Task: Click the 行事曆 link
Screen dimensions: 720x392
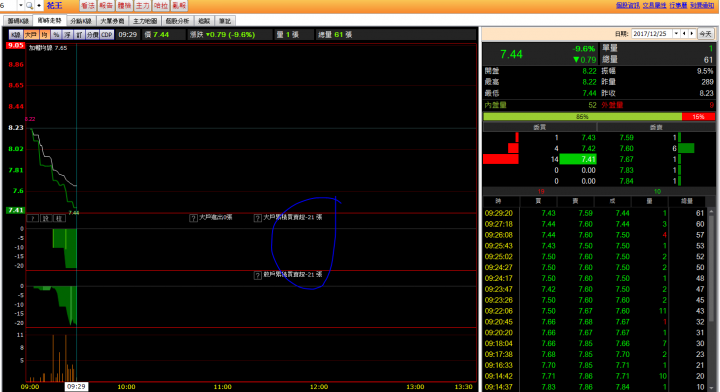Action: 678,5
